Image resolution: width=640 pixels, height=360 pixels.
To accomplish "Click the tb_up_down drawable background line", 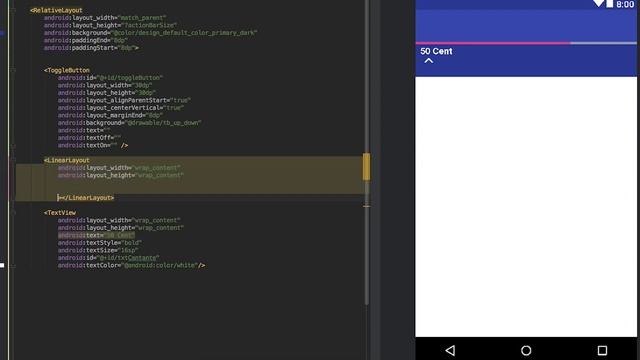I will (129, 122).
